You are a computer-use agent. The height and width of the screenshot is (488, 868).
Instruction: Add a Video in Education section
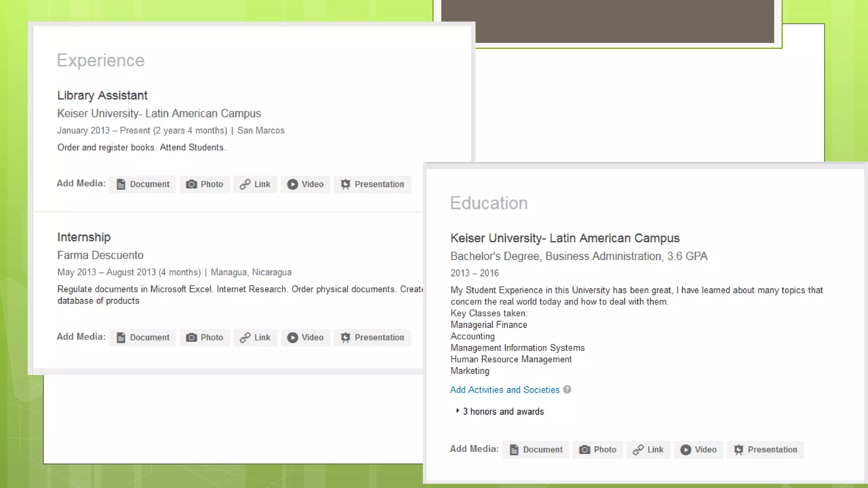(x=698, y=450)
